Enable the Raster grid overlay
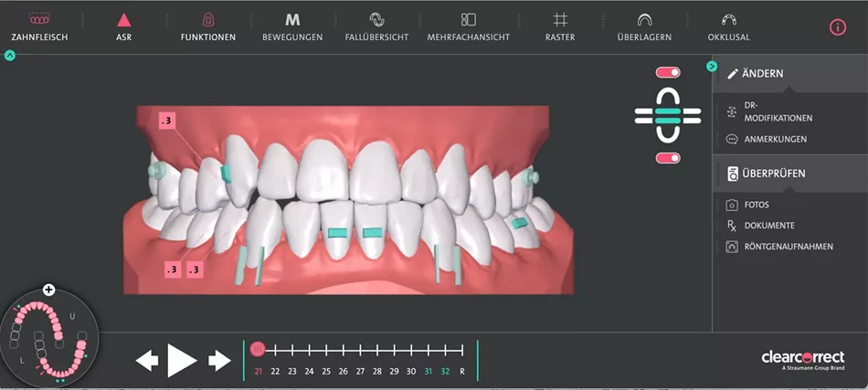868x390 pixels. tap(560, 20)
